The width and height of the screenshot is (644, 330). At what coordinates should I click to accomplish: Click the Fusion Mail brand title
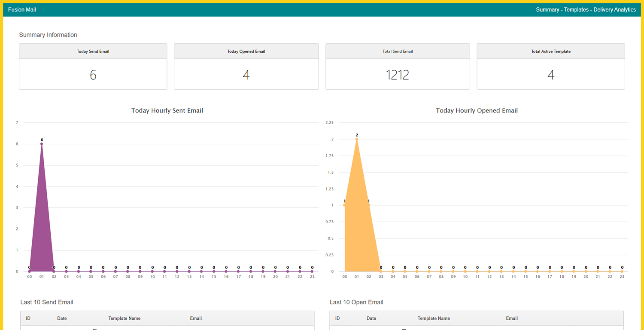pos(22,9)
